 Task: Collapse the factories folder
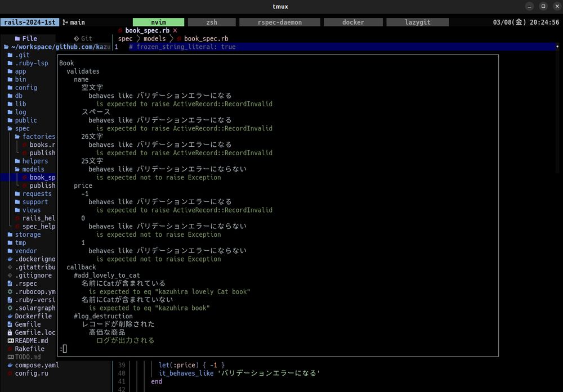[35, 137]
